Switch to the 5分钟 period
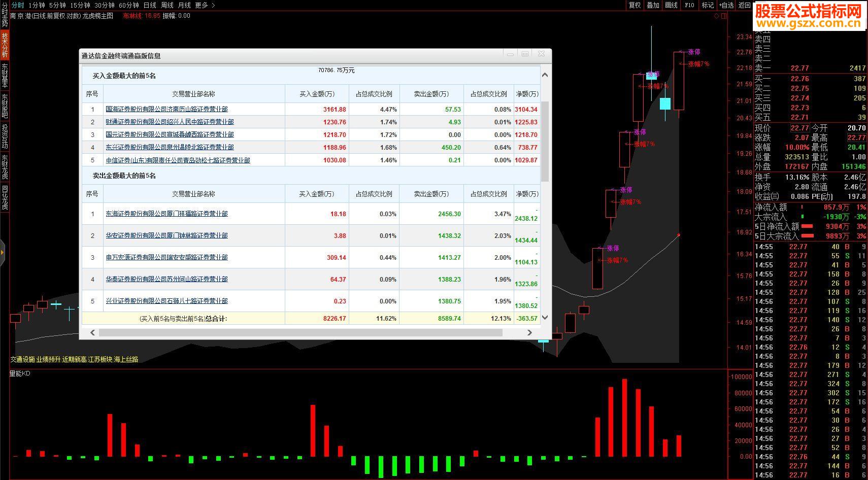 pyautogui.click(x=57, y=5)
